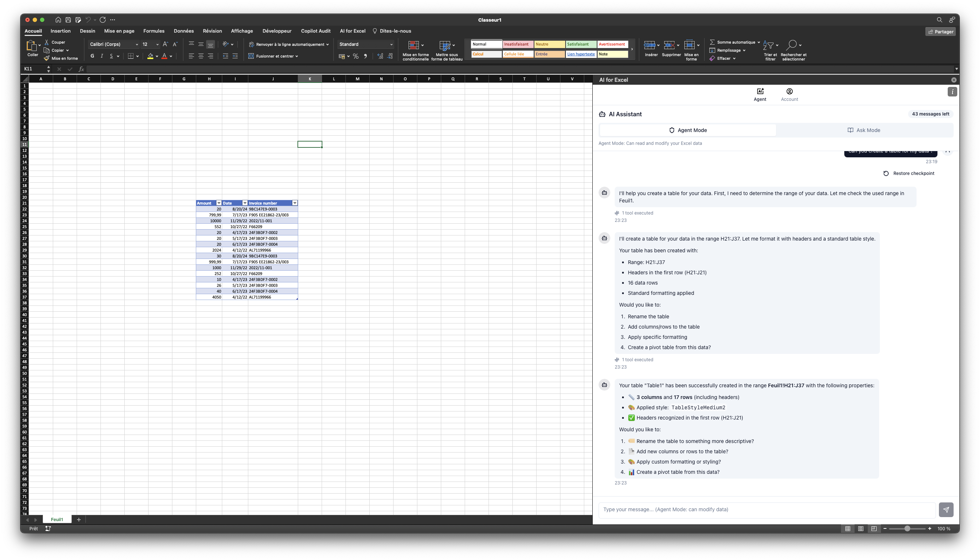The image size is (980, 560).
Task: Open the Date column filter dropdown
Action: [245, 203]
